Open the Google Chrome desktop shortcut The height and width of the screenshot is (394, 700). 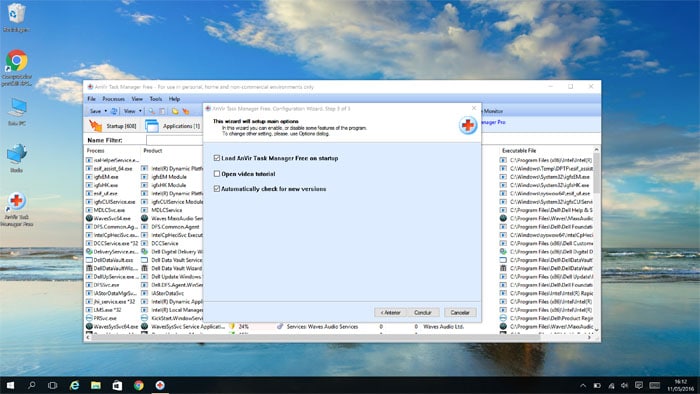(x=17, y=67)
